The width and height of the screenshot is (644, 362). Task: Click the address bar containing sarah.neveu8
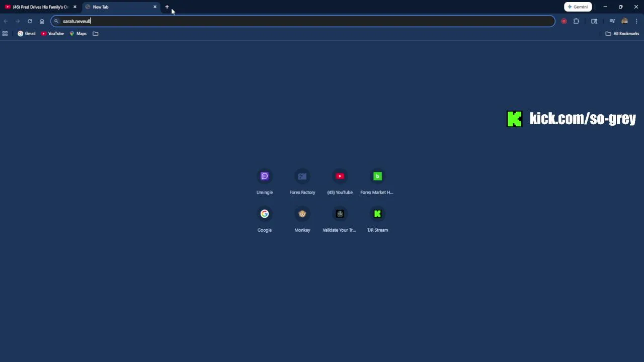point(303,21)
